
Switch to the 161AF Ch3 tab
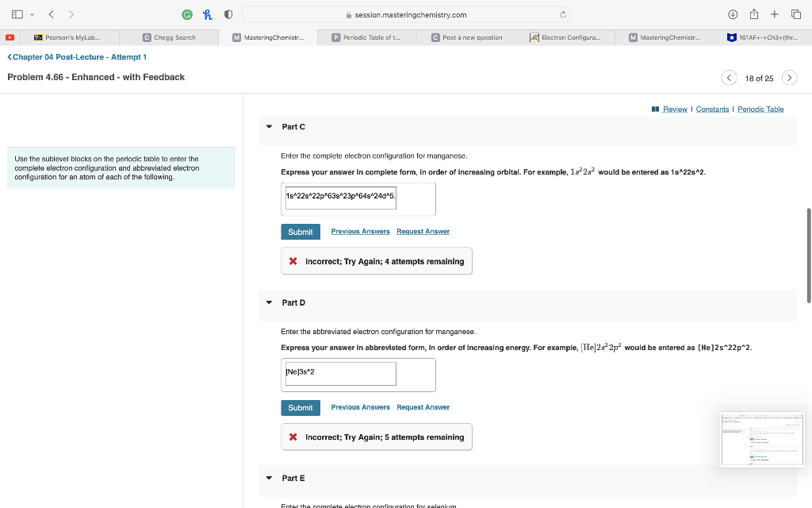tap(763, 37)
